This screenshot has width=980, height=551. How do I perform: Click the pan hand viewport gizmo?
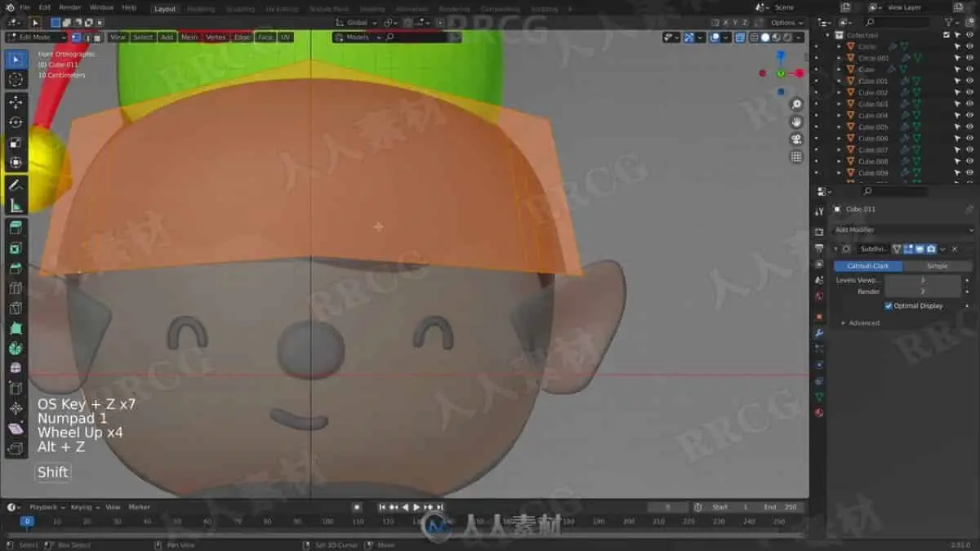click(x=796, y=122)
